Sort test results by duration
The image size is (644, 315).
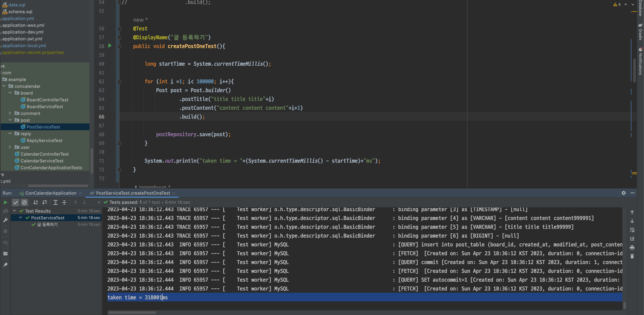pyautogui.click(x=45, y=202)
